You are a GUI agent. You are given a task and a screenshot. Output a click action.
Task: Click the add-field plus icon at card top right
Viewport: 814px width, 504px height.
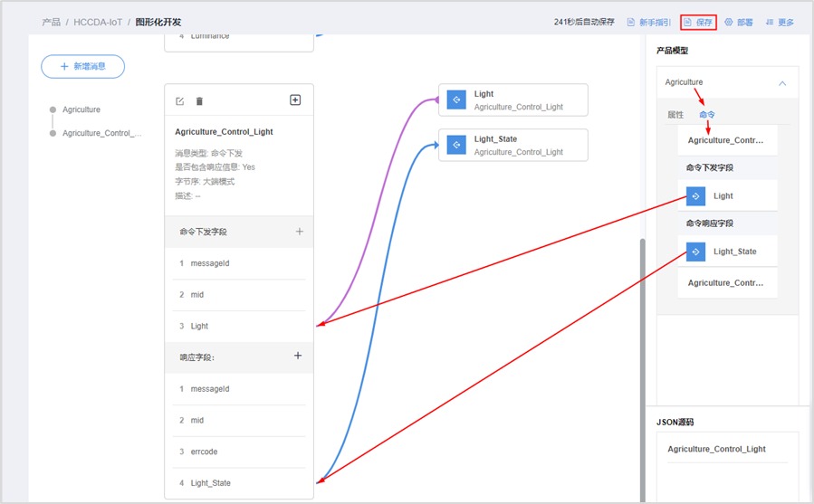pyautogui.click(x=295, y=100)
